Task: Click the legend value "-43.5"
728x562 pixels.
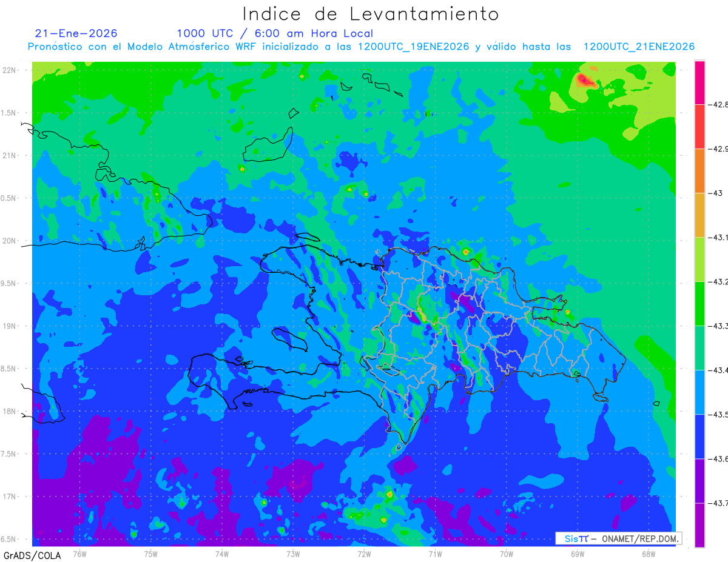Action: (718, 414)
